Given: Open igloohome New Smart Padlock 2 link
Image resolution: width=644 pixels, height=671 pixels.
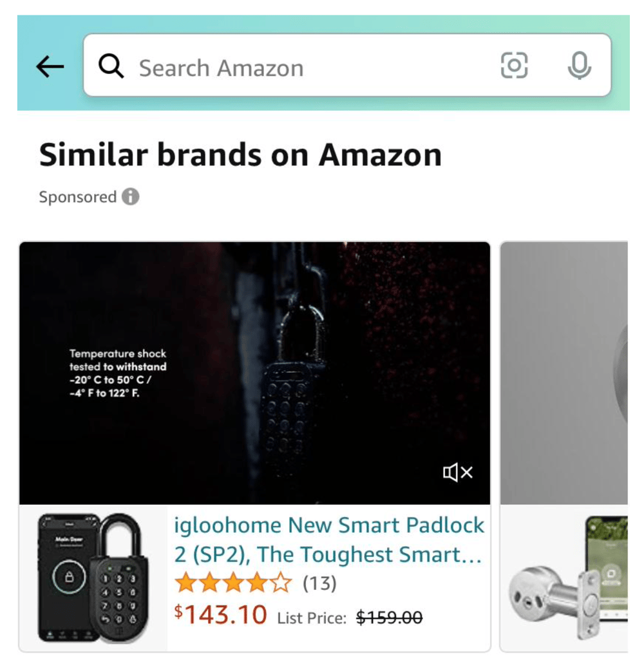Looking at the screenshot, I should [328, 539].
